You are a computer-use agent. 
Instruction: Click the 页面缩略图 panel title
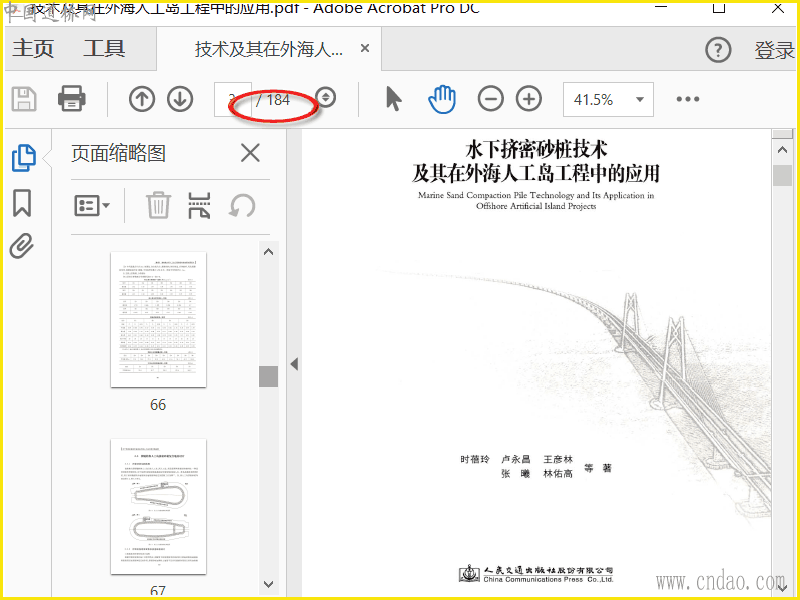118,153
